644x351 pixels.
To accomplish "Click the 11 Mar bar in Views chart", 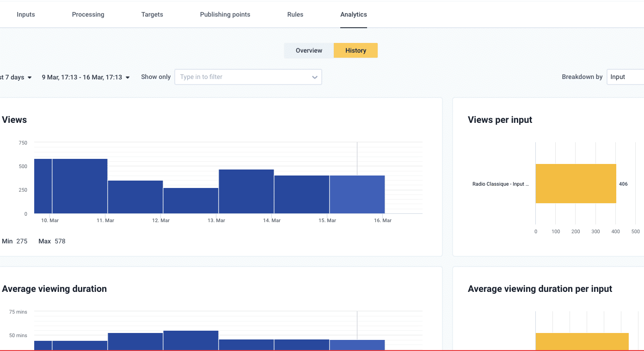I will (x=135, y=197).
